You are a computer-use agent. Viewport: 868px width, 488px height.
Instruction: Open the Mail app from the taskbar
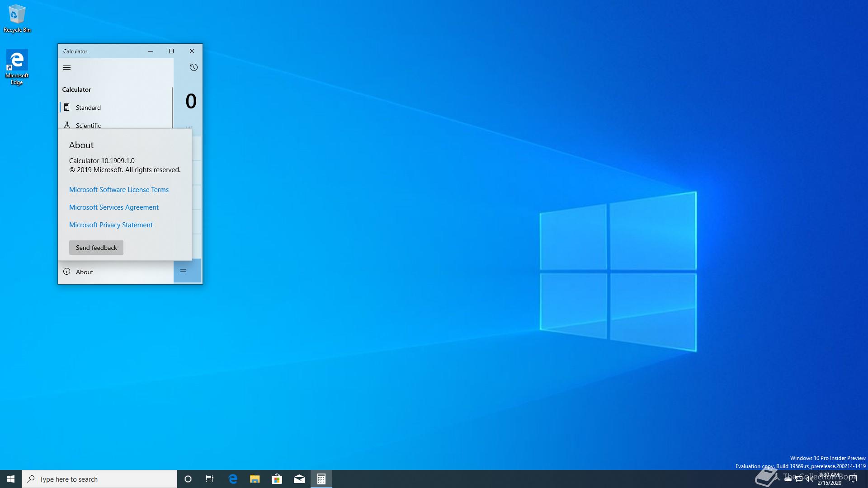click(299, 479)
